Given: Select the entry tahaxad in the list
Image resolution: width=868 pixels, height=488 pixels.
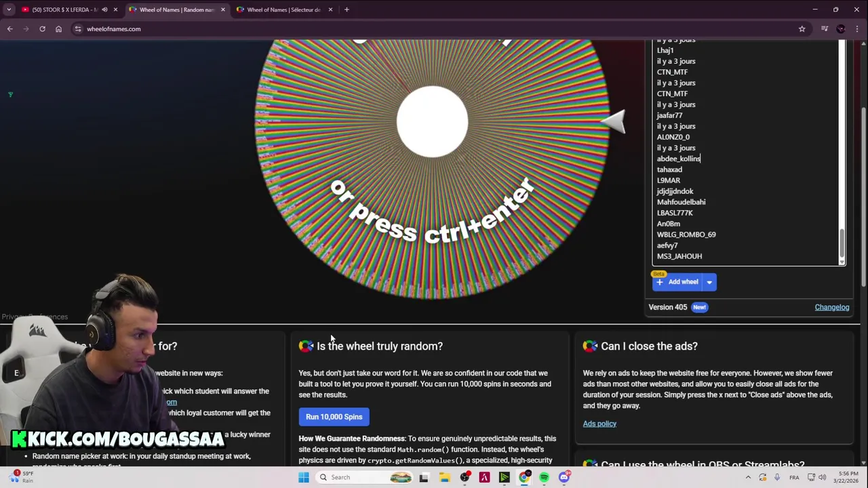Looking at the screenshot, I should (x=669, y=169).
